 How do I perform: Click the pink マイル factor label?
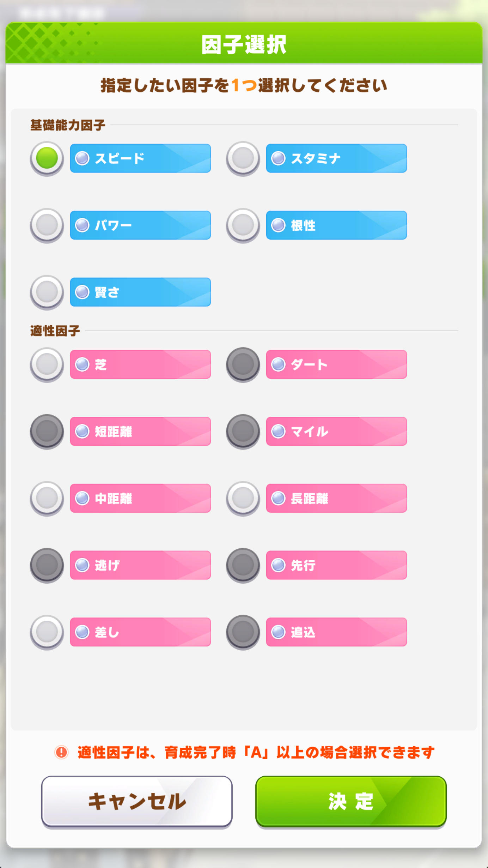pos(336,431)
